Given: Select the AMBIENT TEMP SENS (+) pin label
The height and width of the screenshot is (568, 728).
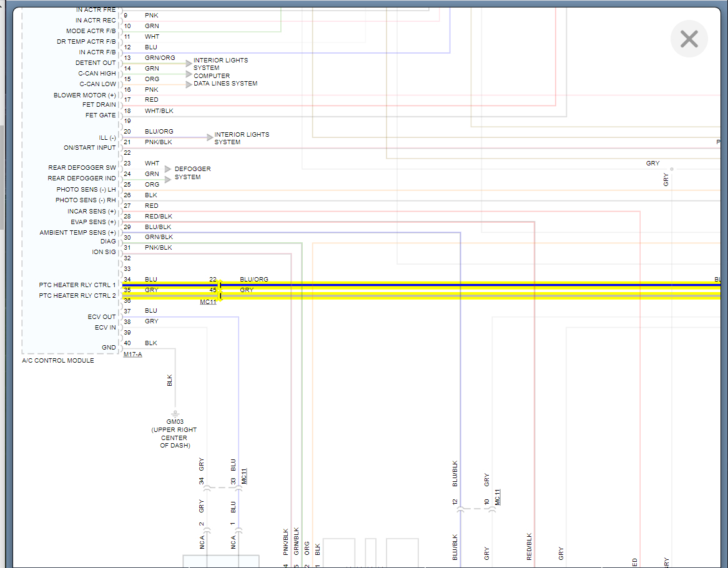Looking at the screenshot, I should (77, 233).
